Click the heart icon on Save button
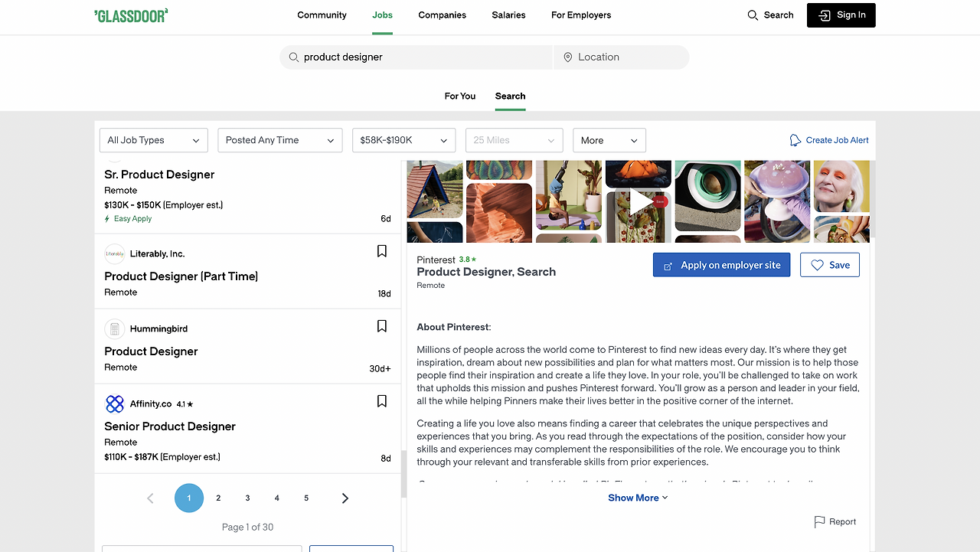The image size is (980, 552). coord(817,265)
